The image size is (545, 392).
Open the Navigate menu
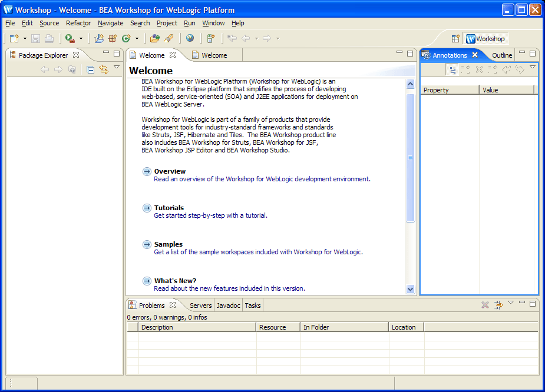pyautogui.click(x=111, y=24)
